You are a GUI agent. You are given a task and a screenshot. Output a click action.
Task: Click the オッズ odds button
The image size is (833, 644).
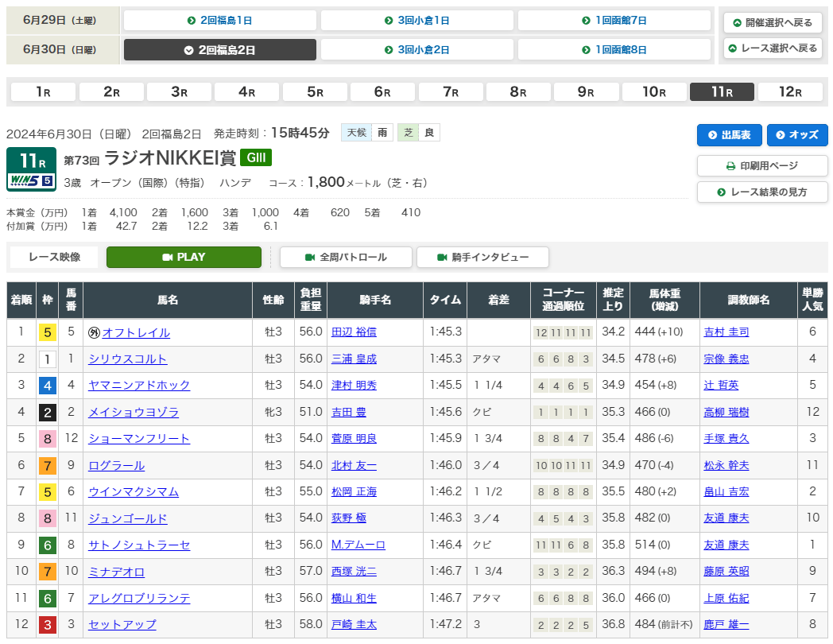point(796,135)
